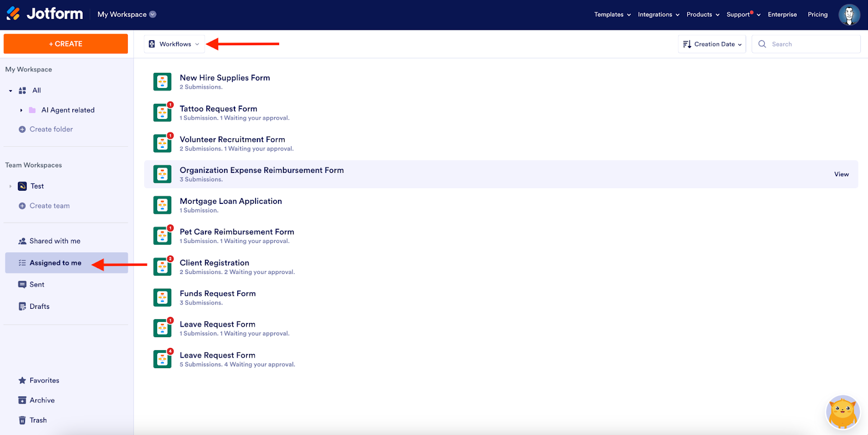Image resolution: width=868 pixels, height=435 pixels.
Task: Click the Leave Request Form icon with 1 badge
Action: 162,328
